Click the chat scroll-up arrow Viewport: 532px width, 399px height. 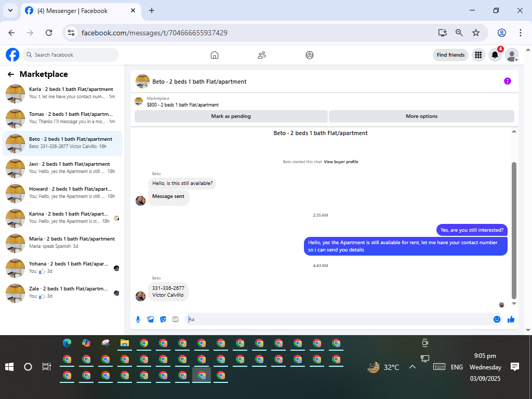pyautogui.click(x=514, y=131)
